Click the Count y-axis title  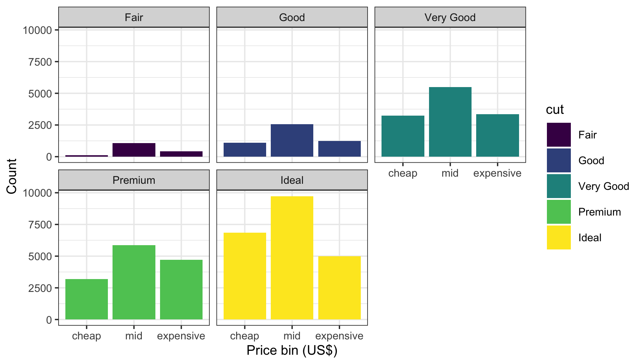(12, 176)
